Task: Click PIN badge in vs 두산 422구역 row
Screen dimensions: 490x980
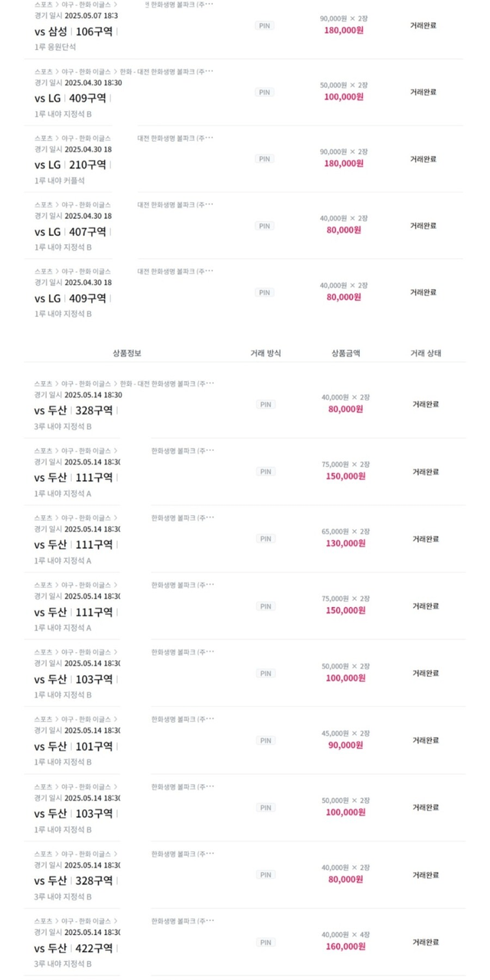Action: 266,942
